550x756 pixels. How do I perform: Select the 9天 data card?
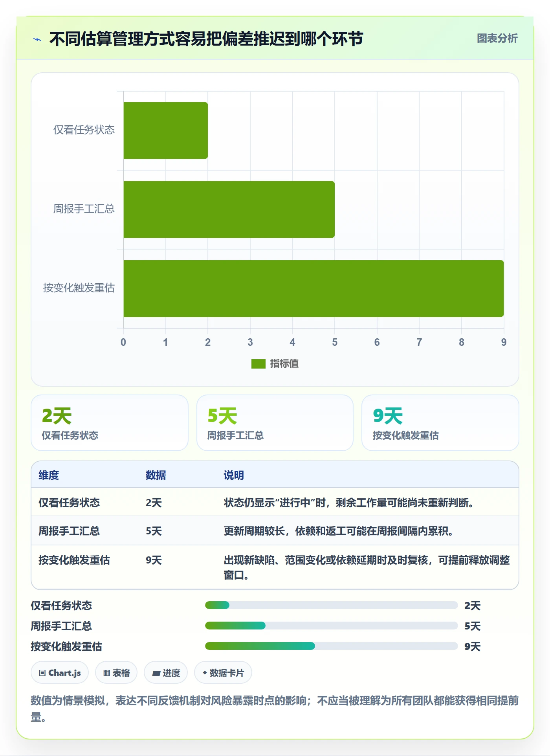pos(440,423)
